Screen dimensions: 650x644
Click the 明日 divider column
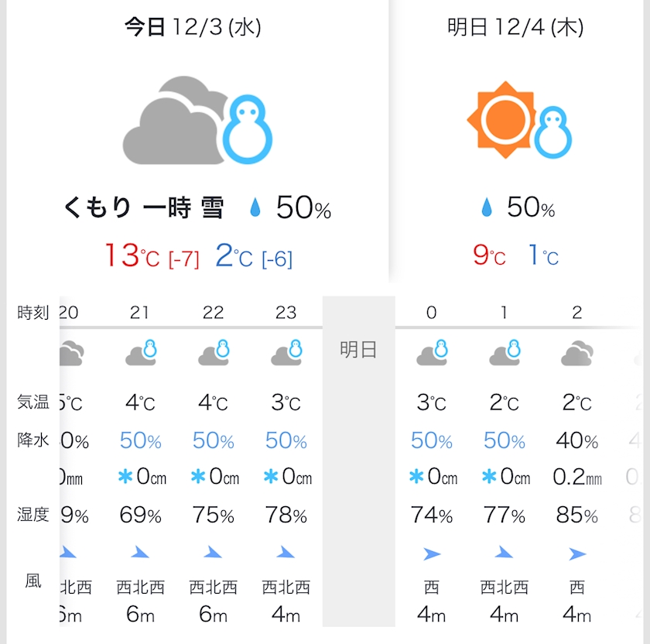click(358, 461)
